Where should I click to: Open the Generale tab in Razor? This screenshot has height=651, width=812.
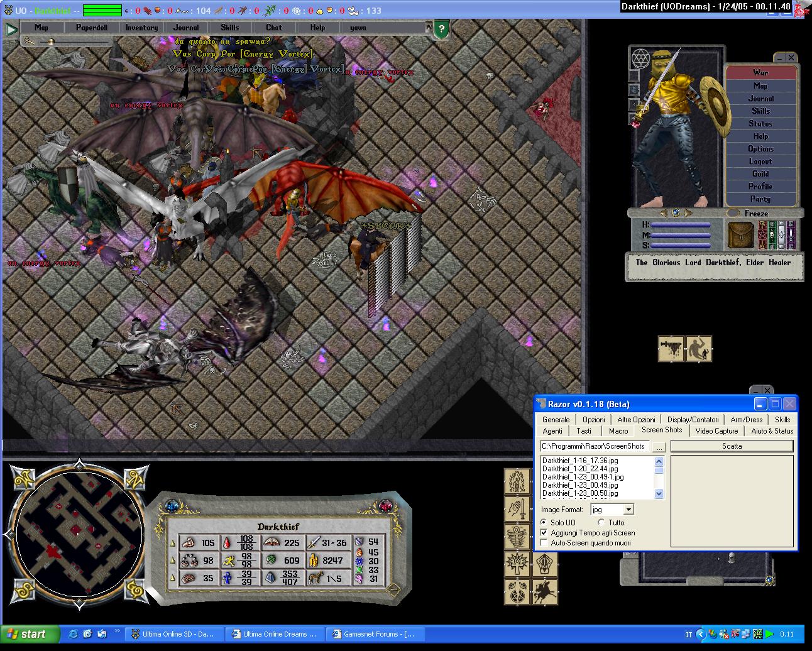point(556,420)
